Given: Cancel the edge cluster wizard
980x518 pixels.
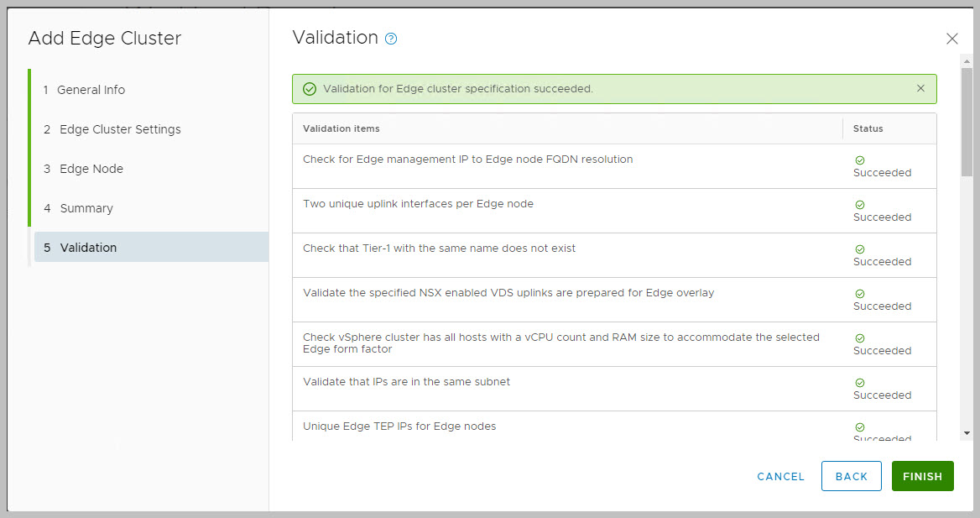Looking at the screenshot, I should click(780, 476).
